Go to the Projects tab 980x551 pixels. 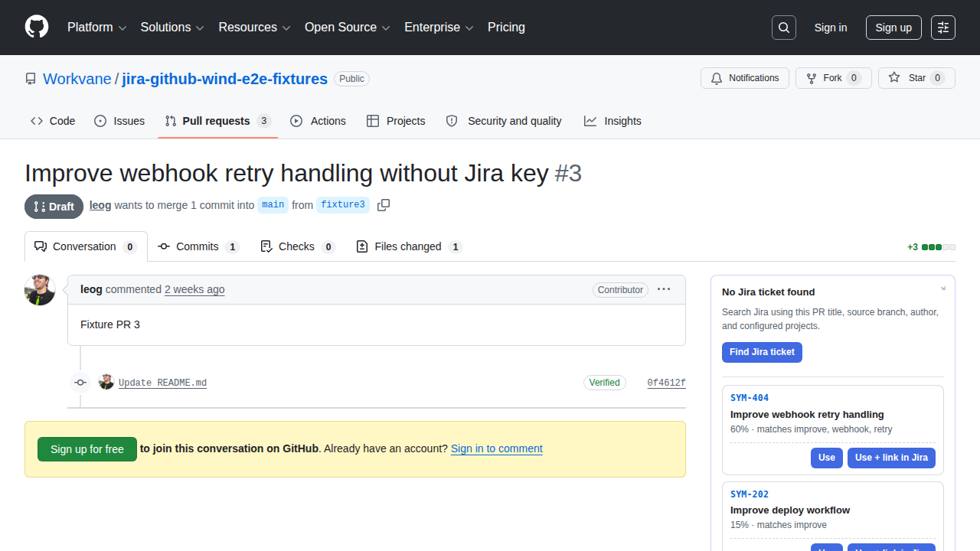[396, 121]
